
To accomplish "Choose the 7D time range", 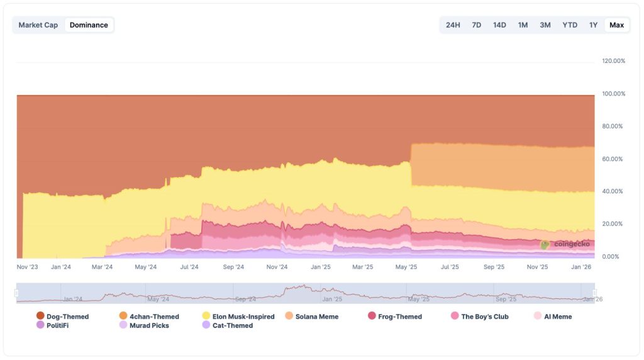I will click(477, 25).
